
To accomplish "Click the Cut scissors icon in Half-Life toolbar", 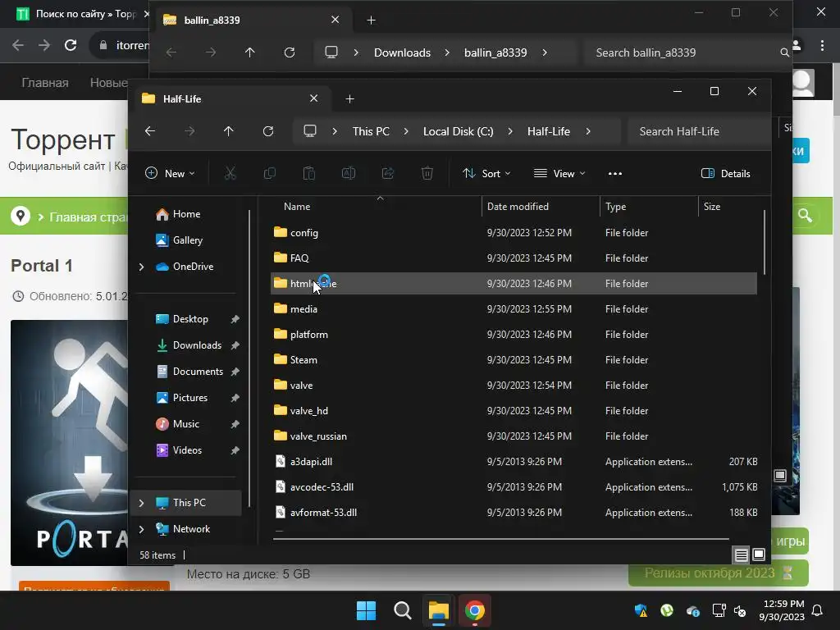I will (x=230, y=174).
